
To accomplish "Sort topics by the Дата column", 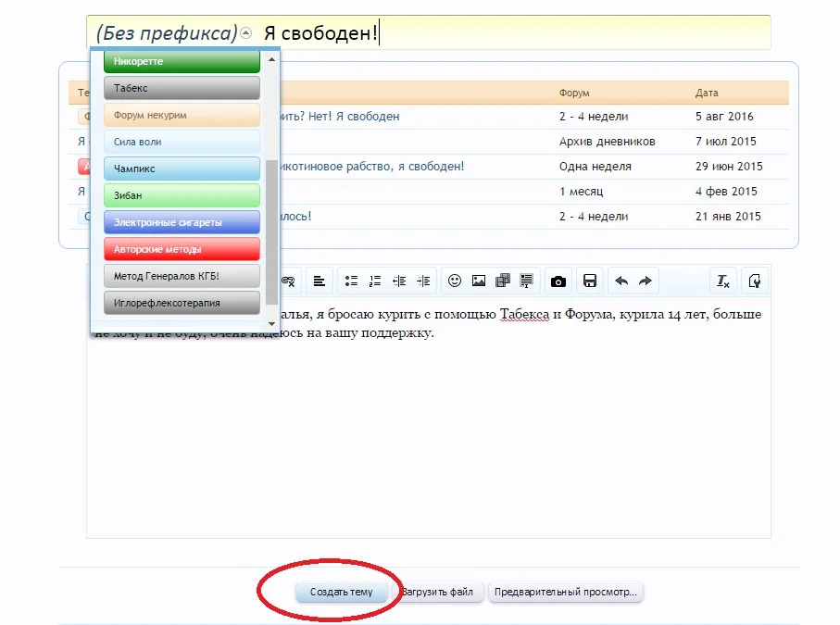I will point(705,93).
